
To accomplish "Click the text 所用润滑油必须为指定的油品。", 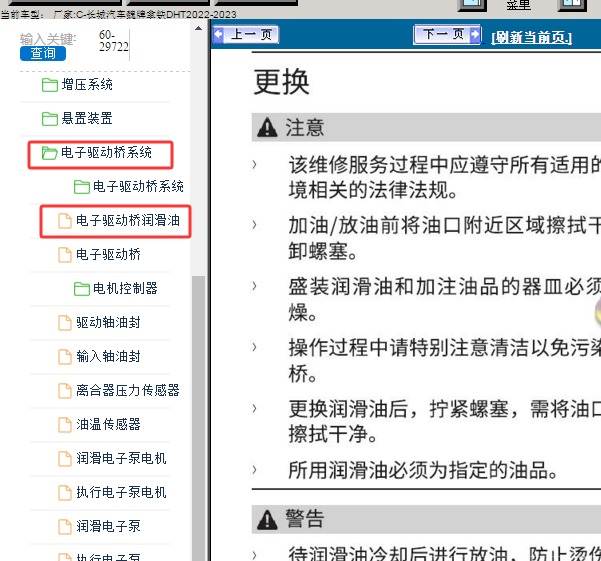I will pyautogui.click(x=423, y=470).
